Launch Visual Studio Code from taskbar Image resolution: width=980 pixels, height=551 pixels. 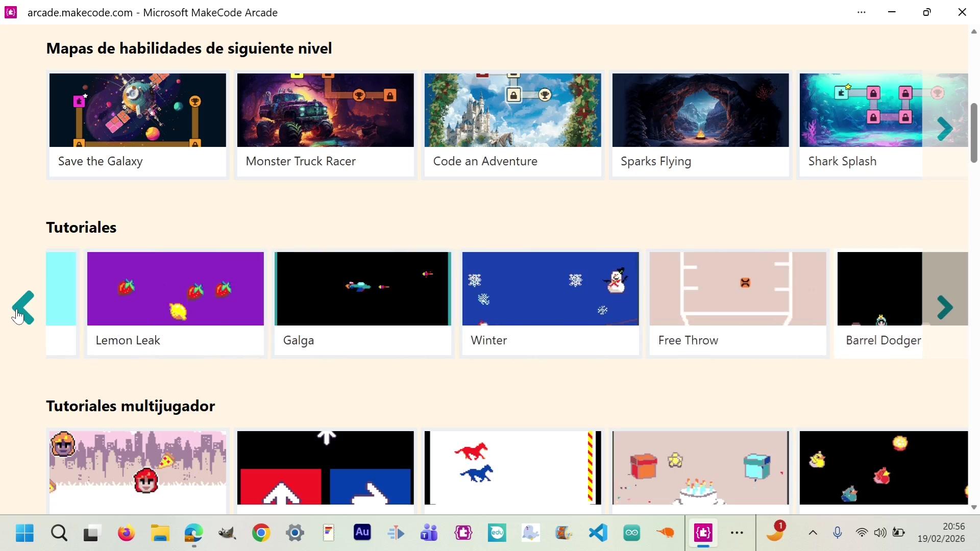pos(598,533)
